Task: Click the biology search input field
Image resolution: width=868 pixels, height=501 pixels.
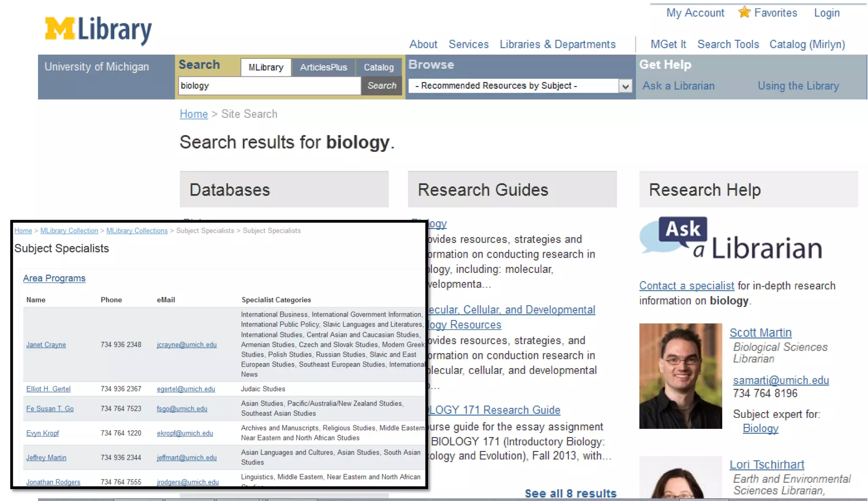Action: pyautogui.click(x=269, y=86)
